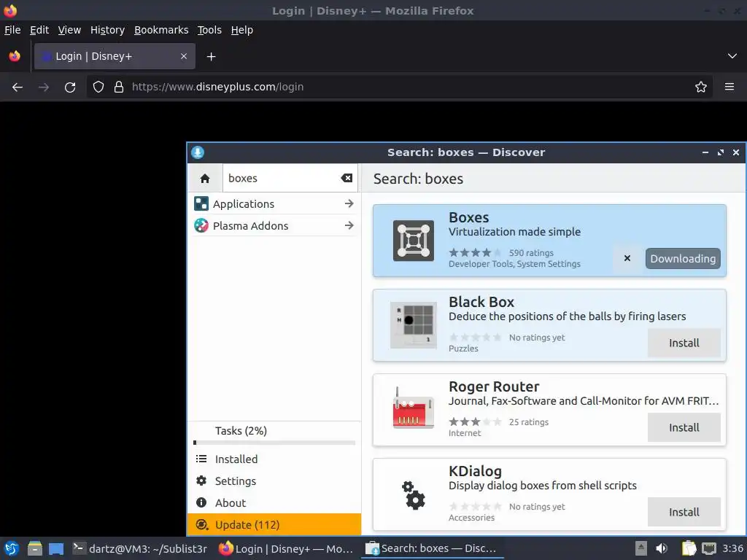Open the History menu

pyautogui.click(x=107, y=30)
